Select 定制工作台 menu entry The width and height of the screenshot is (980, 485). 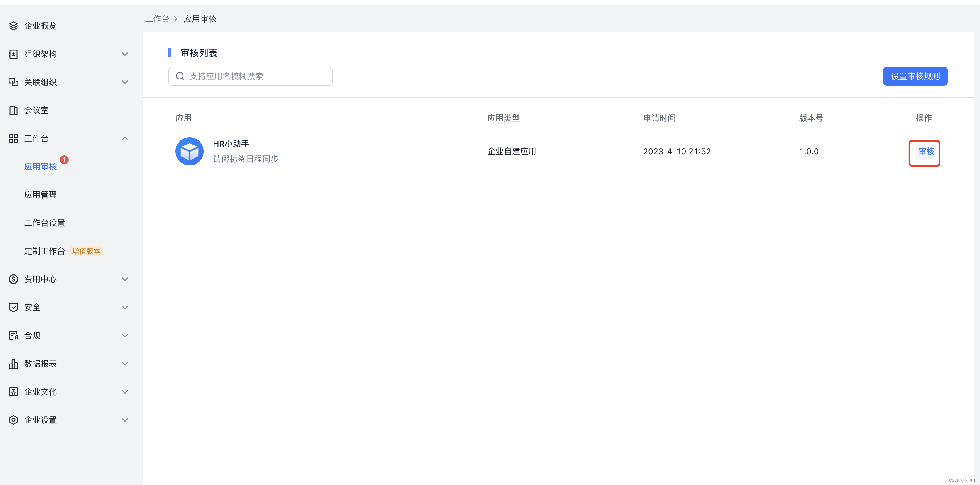point(45,251)
